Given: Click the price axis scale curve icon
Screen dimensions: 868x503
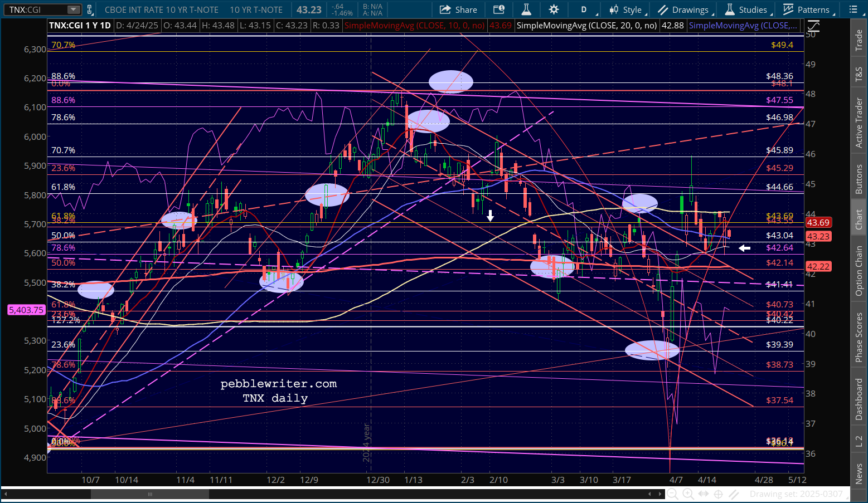Looking at the screenshot, I should coord(813,26).
